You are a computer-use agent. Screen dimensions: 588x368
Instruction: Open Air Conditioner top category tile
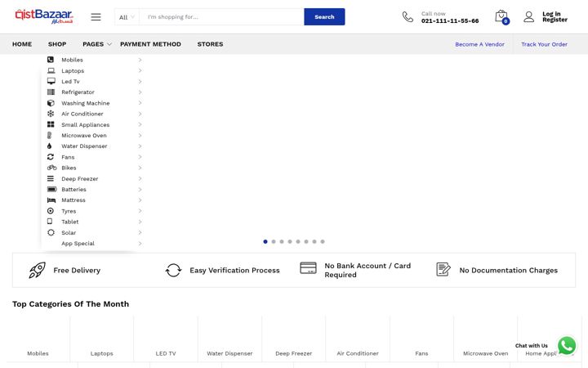click(358, 339)
